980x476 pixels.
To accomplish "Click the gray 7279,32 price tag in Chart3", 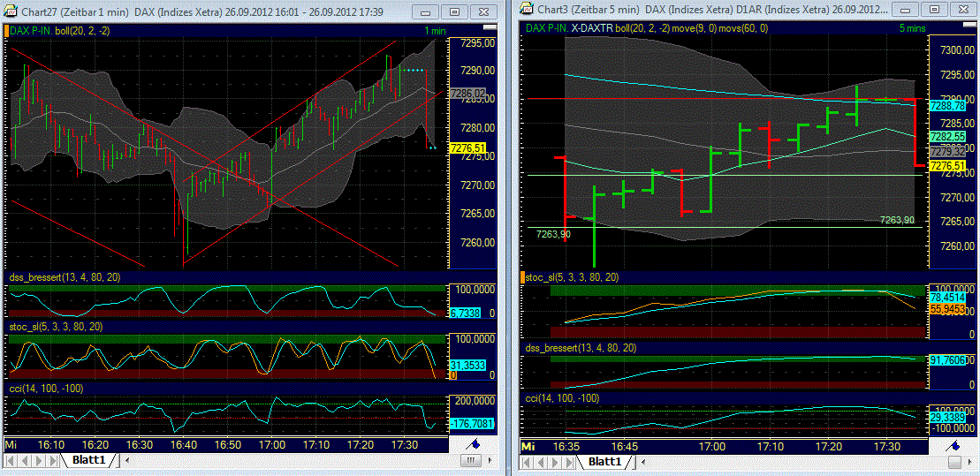I will point(949,151).
